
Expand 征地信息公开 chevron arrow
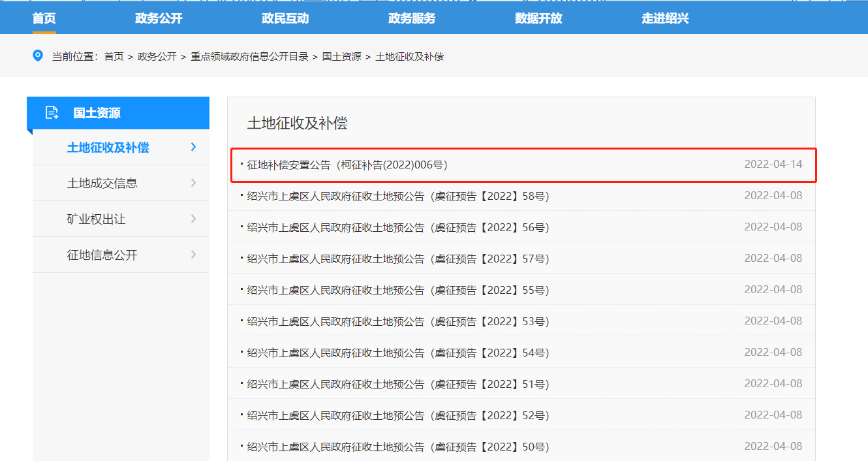tap(193, 255)
